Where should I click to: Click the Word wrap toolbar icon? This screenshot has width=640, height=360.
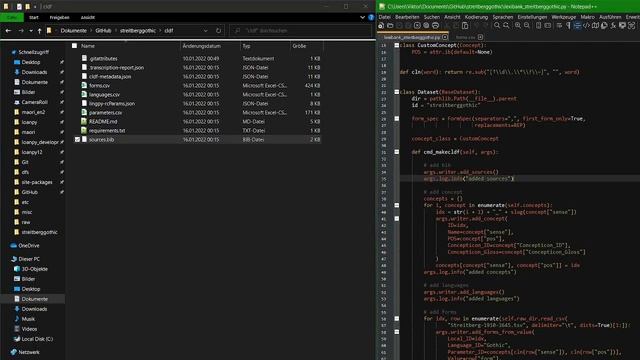(x=559, y=25)
